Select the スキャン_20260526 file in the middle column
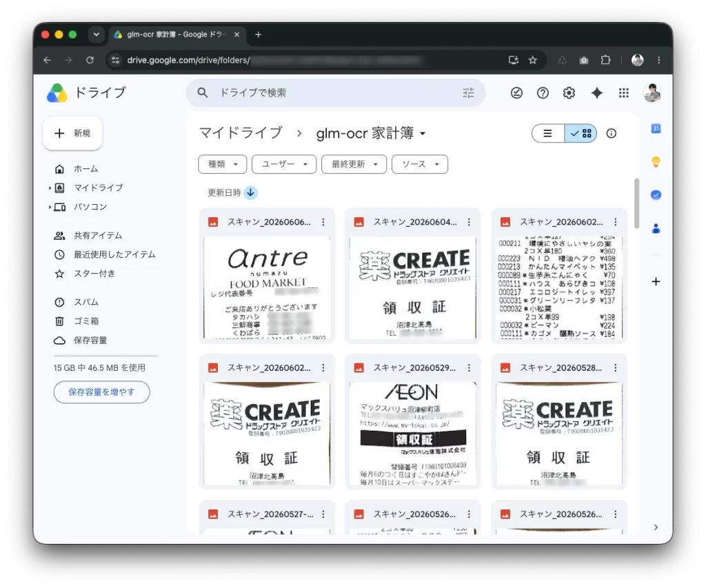The width and height of the screenshot is (706, 588). pyautogui.click(x=413, y=517)
